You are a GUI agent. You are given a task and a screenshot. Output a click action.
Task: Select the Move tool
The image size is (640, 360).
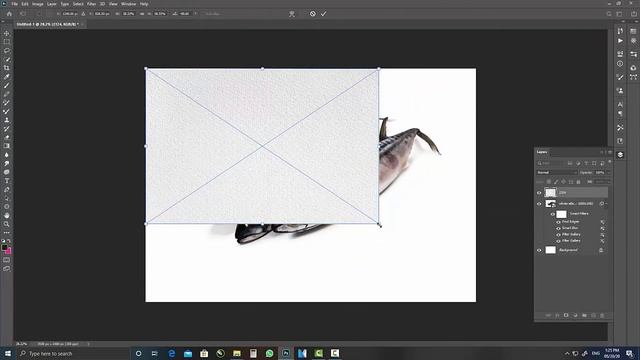pos(7,33)
